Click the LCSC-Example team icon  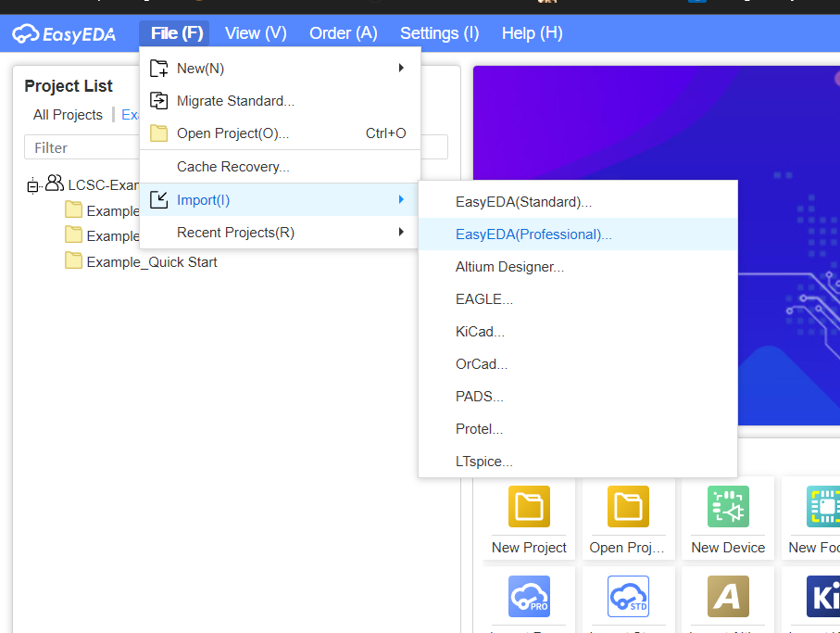click(x=54, y=183)
